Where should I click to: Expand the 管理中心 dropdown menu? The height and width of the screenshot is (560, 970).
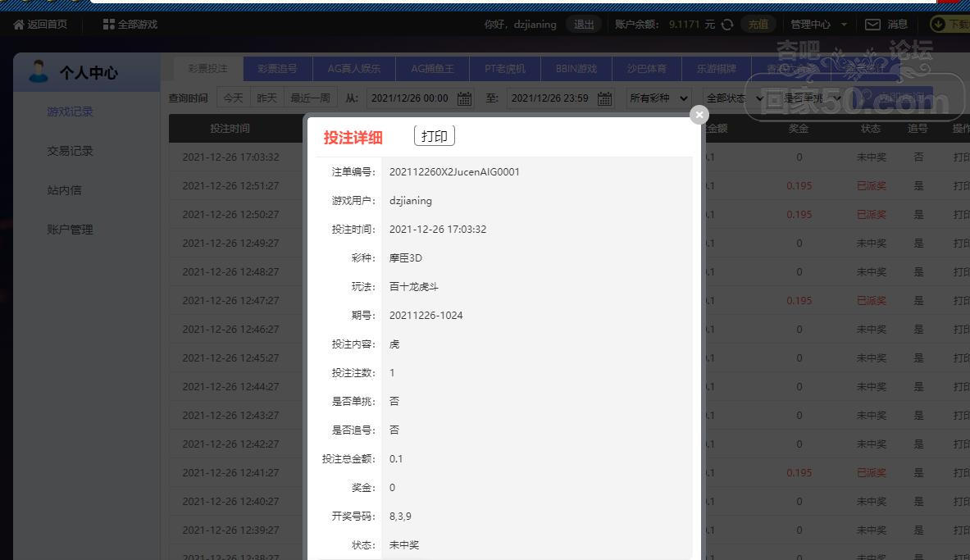[818, 24]
